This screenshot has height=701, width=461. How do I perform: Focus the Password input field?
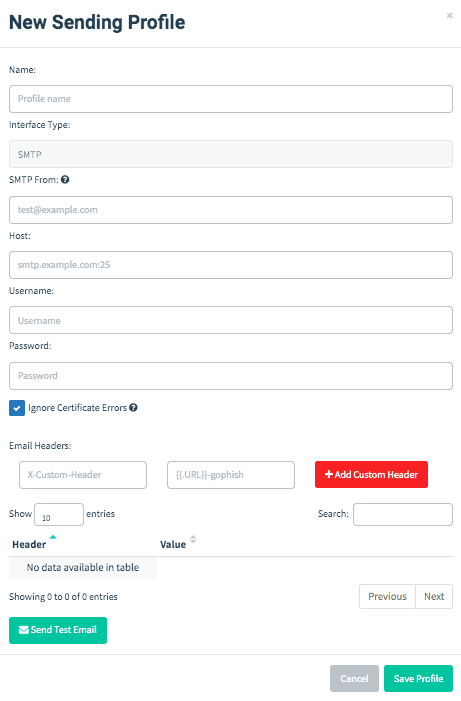(x=231, y=376)
